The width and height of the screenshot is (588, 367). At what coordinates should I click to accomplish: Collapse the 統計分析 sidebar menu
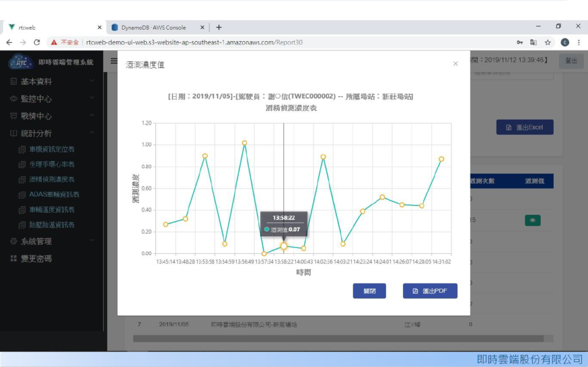pyautogui.click(x=52, y=133)
